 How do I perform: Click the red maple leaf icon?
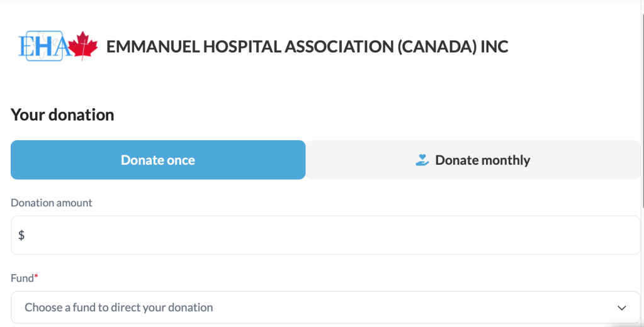82,46
